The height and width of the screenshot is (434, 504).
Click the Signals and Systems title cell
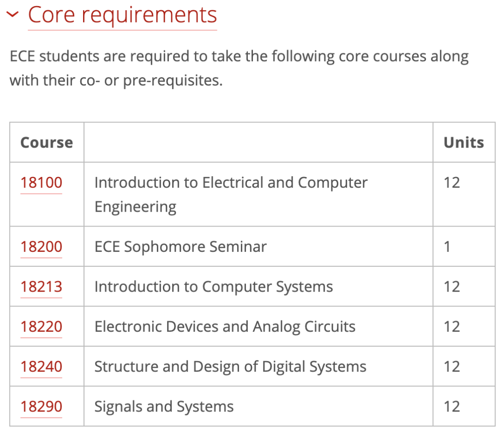164,406
